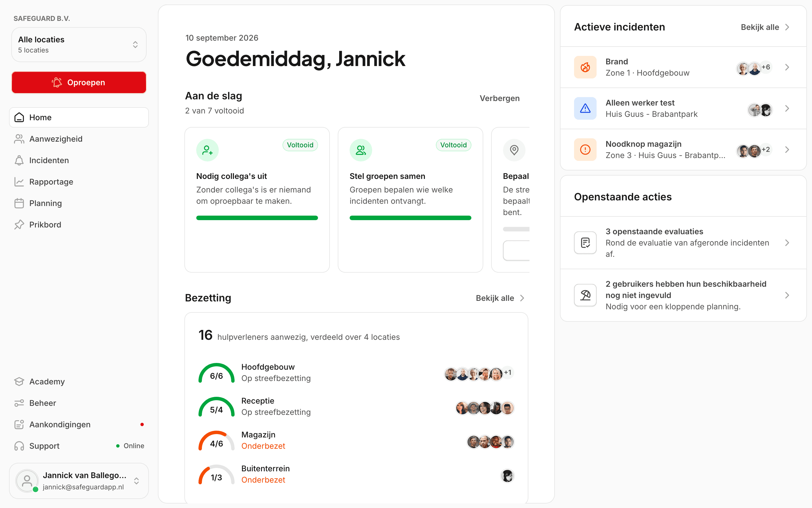This screenshot has height=508, width=812.
Task: Click progress bar under Nodig collega's uit
Action: point(257,218)
